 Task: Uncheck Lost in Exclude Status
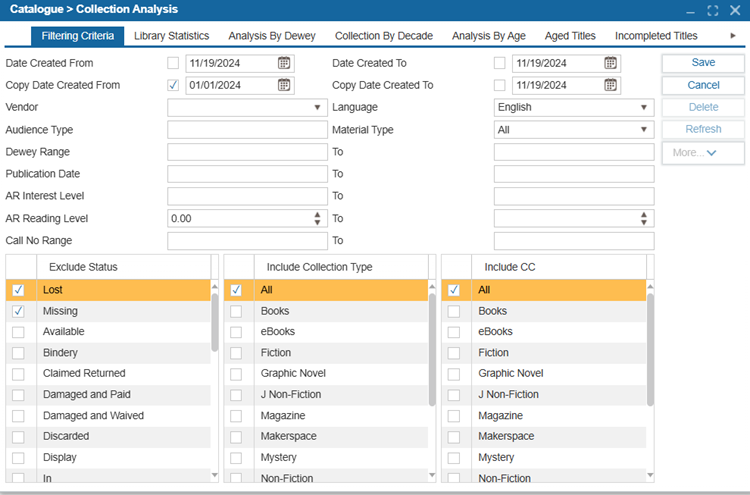pyautogui.click(x=18, y=290)
